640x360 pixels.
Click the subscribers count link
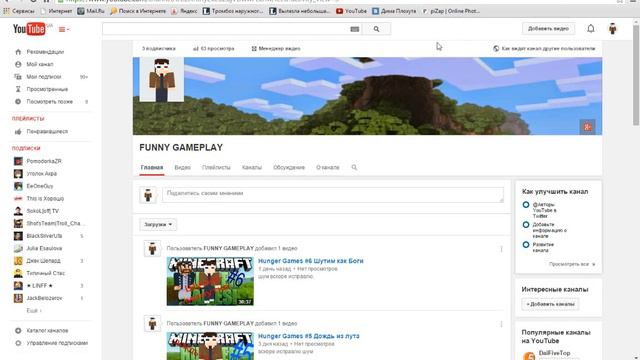pos(159,49)
